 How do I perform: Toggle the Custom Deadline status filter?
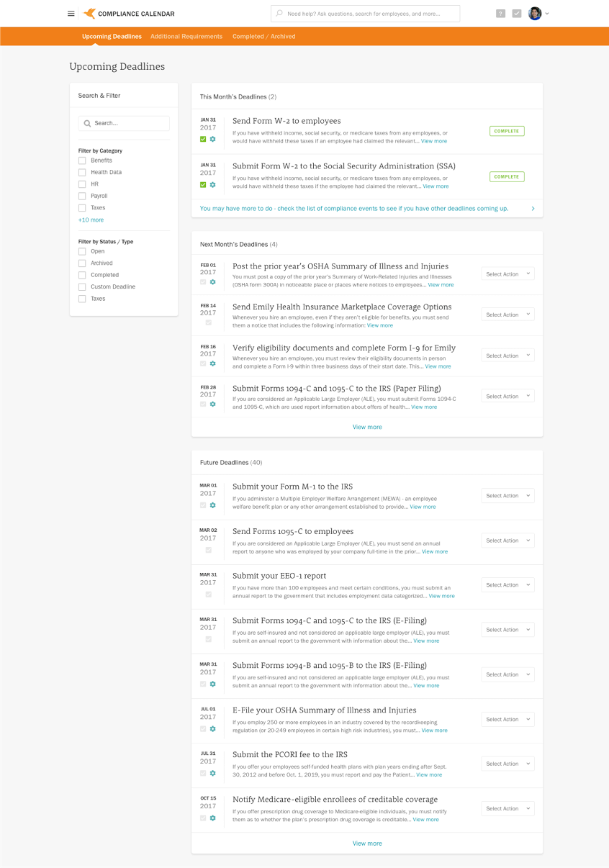point(82,286)
